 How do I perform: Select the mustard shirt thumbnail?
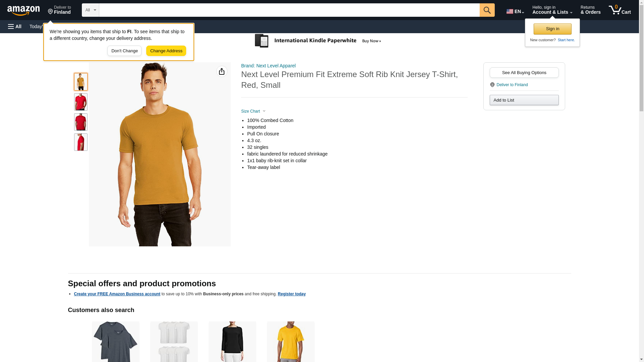(x=80, y=82)
